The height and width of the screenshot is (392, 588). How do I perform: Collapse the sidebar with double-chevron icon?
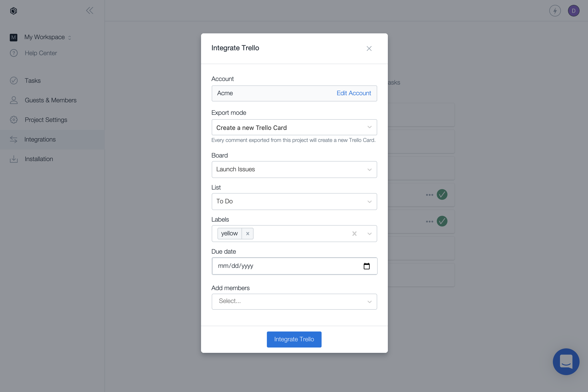pos(89,10)
